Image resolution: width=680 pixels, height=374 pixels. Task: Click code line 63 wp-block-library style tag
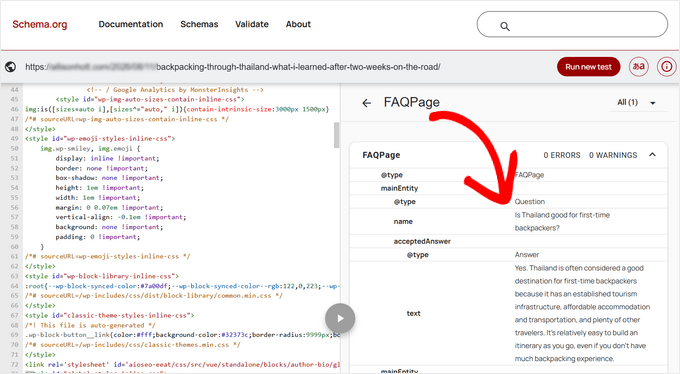click(102, 276)
